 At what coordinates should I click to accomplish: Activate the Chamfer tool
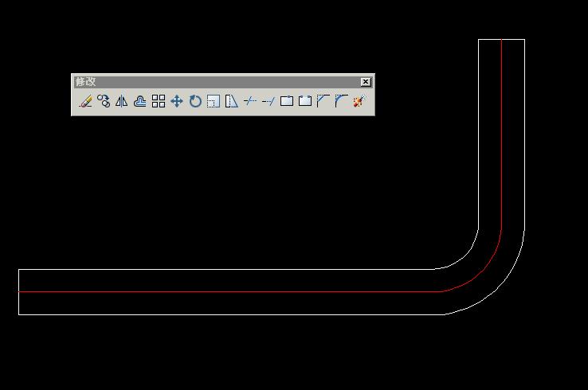323,101
